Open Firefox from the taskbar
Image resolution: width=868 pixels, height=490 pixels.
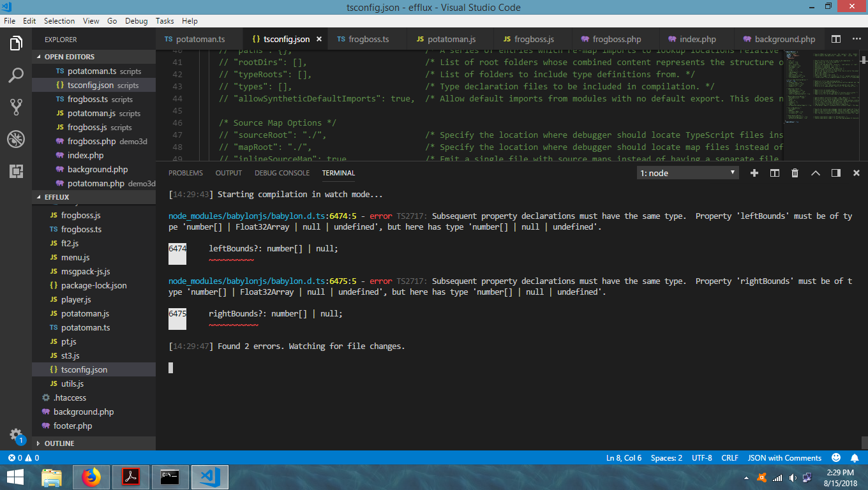pyautogui.click(x=92, y=477)
